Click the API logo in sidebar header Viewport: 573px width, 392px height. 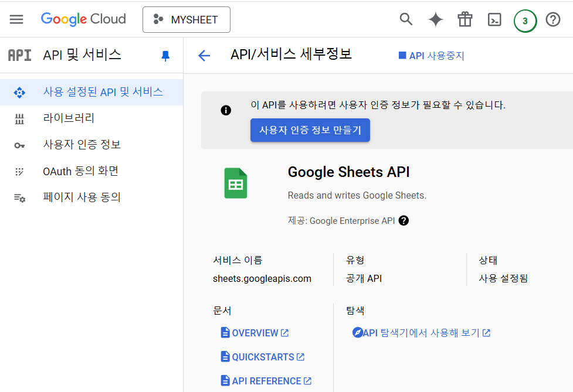[20, 55]
